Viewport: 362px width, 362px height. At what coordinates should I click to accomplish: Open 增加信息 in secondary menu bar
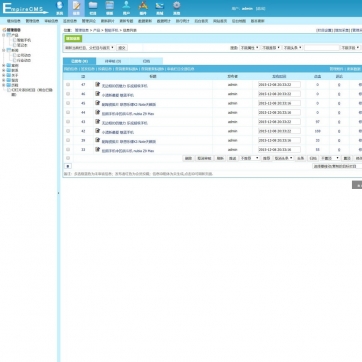click(14, 21)
